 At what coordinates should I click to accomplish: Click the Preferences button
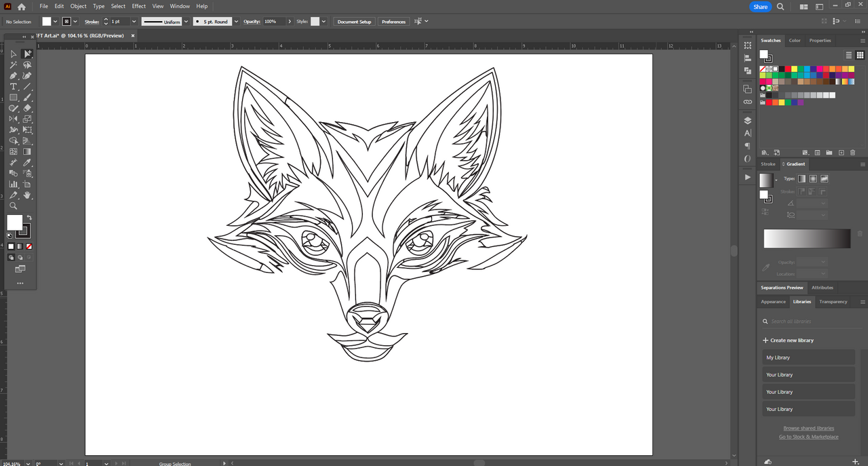tap(394, 22)
